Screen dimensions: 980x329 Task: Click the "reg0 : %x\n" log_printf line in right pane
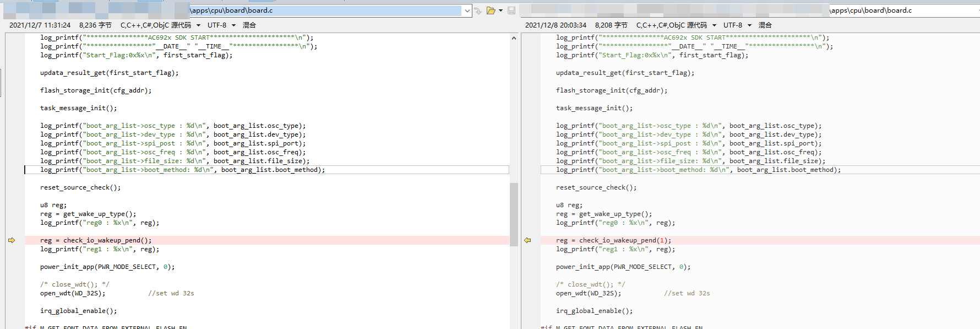616,223
